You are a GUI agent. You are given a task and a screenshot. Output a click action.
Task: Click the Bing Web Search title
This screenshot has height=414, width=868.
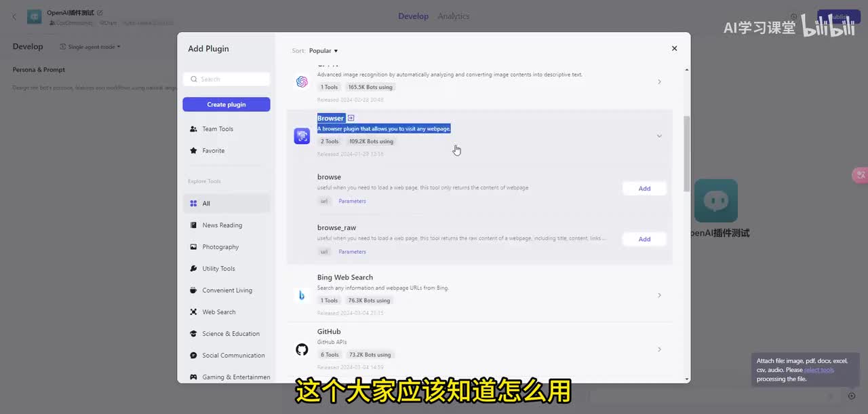(345, 278)
